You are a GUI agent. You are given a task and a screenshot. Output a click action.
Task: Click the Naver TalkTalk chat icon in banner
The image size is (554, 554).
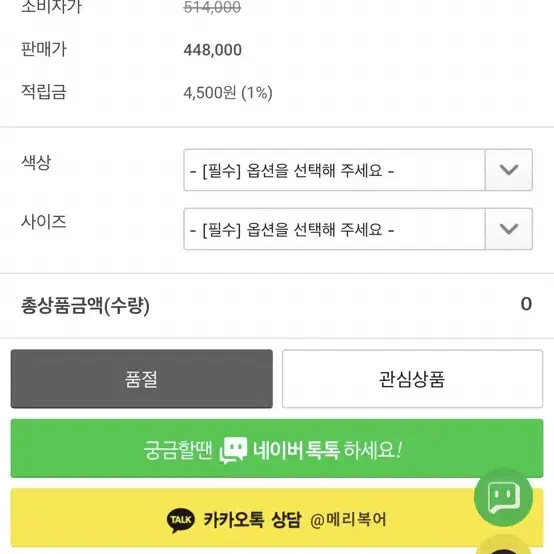pos(233,450)
